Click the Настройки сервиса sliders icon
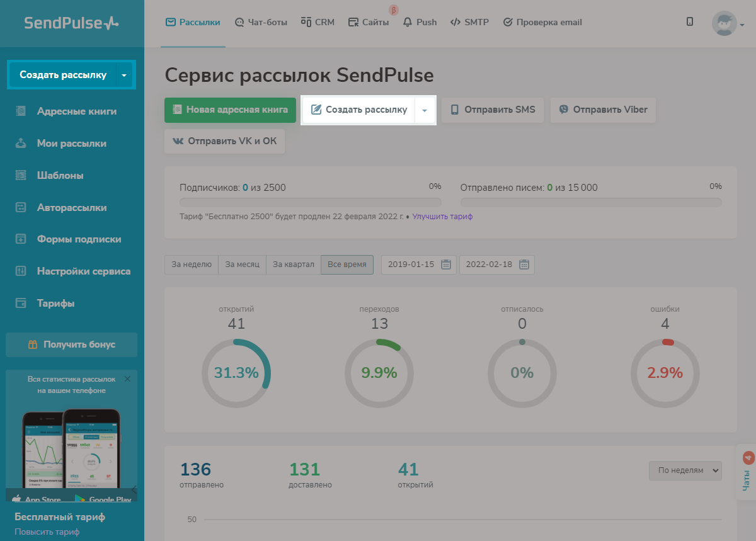This screenshot has height=541, width=756. 21,271
